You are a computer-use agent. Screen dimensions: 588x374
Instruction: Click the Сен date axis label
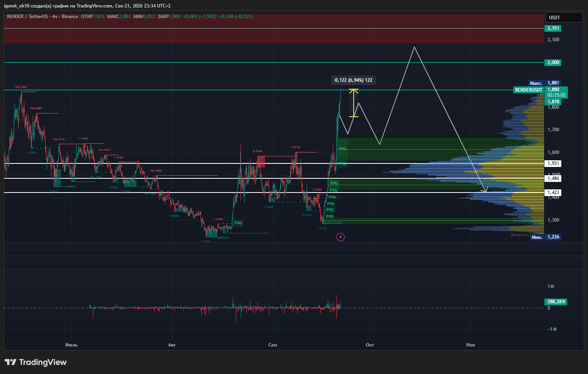(x=272, y=345)
